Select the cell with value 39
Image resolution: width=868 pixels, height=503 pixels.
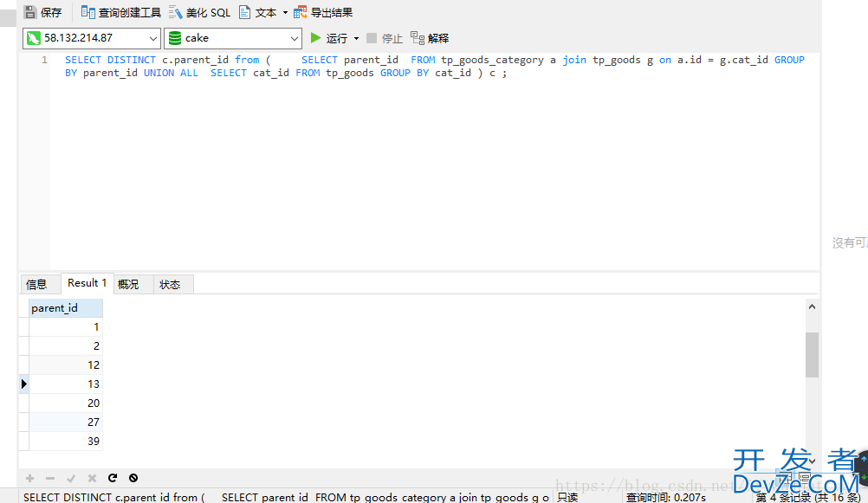(66, 441)
